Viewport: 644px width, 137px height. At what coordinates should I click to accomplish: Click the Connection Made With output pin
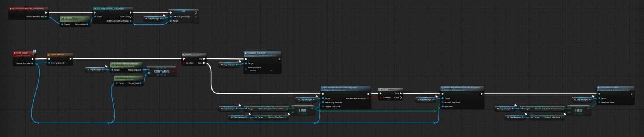pyautogui.click(x=46, y=17)
